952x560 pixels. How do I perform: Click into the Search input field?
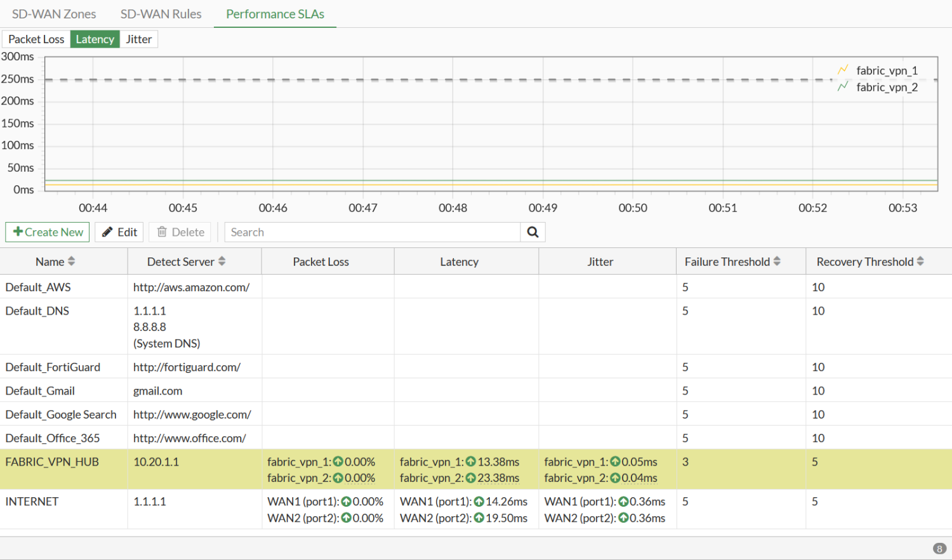(x=373, y=232)
